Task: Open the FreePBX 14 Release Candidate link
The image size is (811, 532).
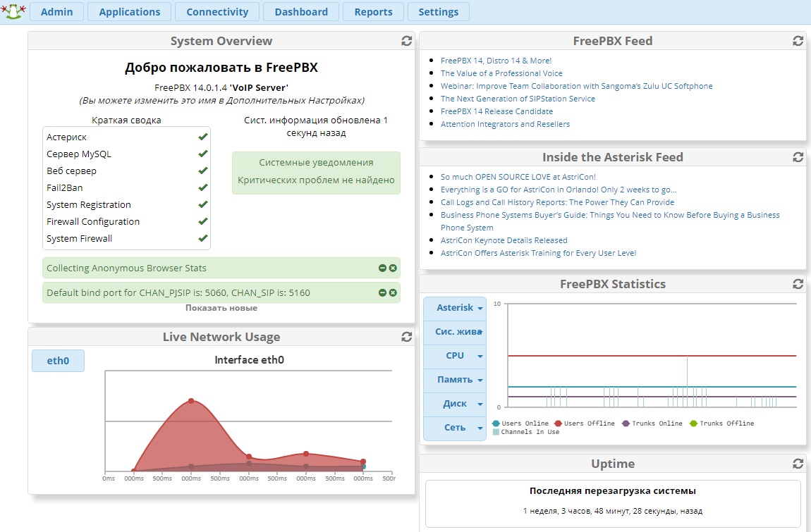Action: pos(496,111)
